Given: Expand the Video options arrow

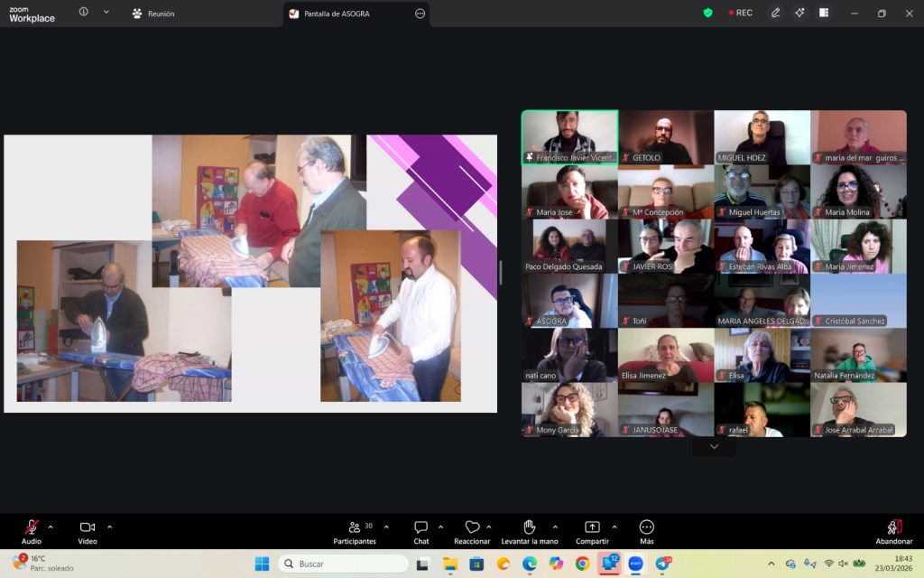Looking at the screenshot, I should pyautogui.click(x=109, y=527).
